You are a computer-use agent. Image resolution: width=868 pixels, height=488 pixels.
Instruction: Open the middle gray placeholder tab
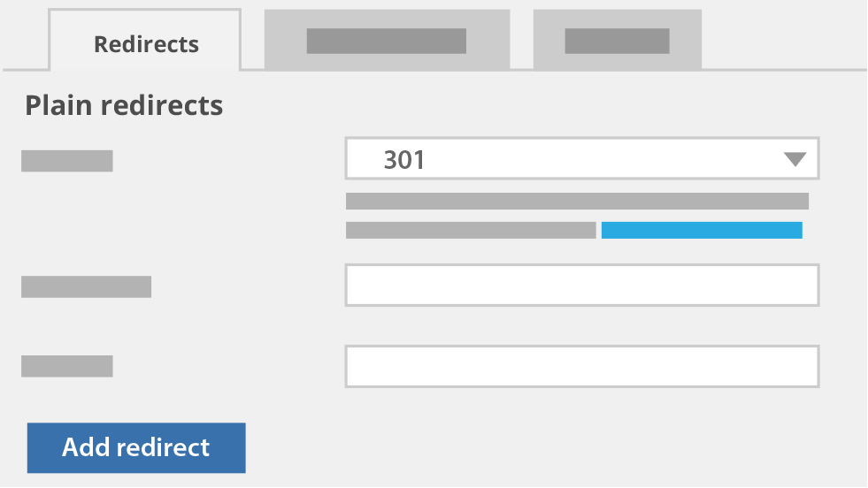pyautogui.click(x=387, y=40)
